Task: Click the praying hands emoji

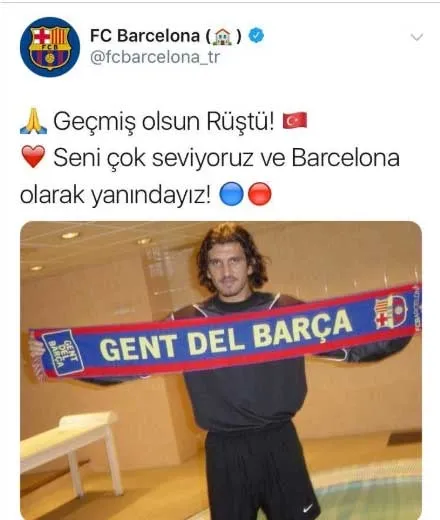Action: pos(33,121)
